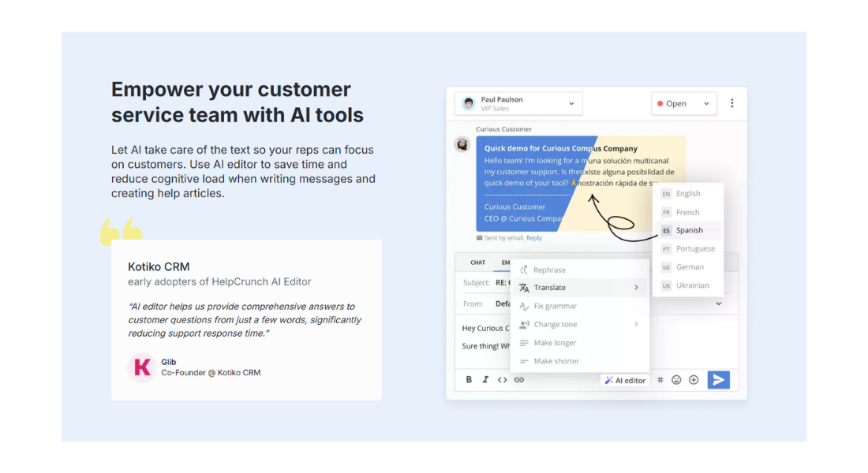Insert a hyperlink with the link icon

[518, 379]
